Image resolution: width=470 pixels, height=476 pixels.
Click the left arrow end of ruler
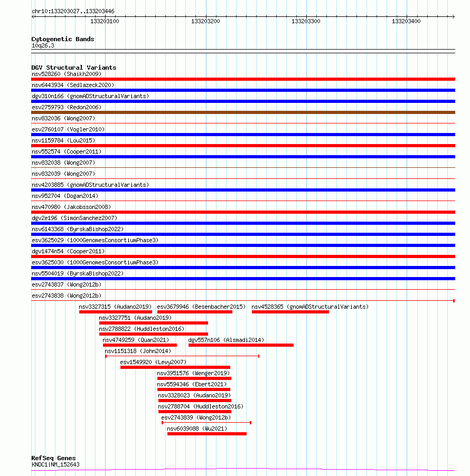tap(33, 16)
